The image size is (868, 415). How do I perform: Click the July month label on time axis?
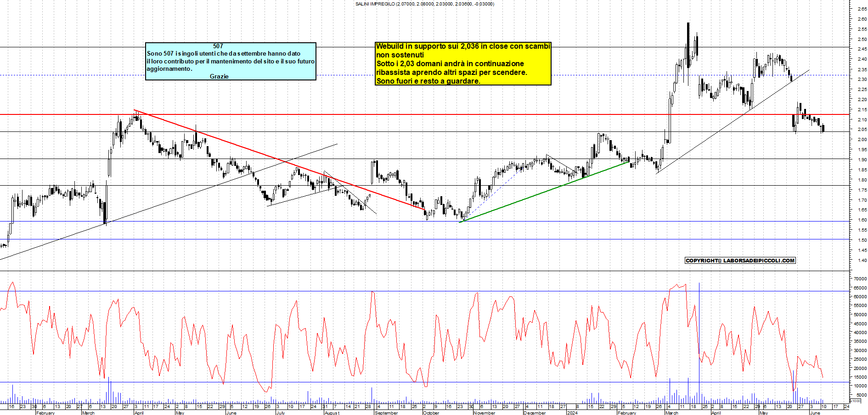click(280, 413)
